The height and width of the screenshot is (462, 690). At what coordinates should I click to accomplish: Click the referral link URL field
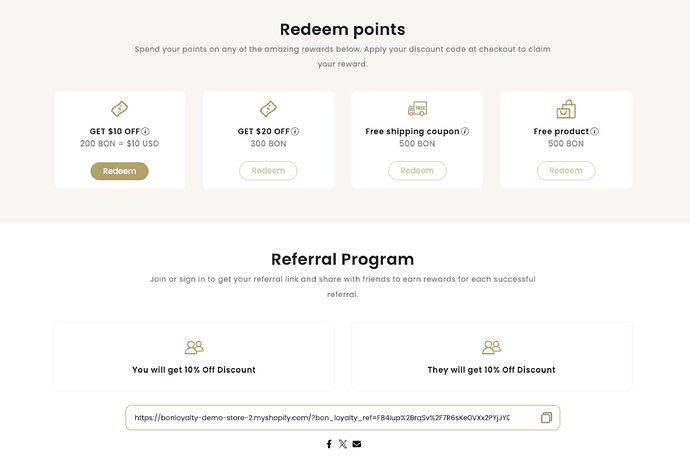(x=321, y=418)
